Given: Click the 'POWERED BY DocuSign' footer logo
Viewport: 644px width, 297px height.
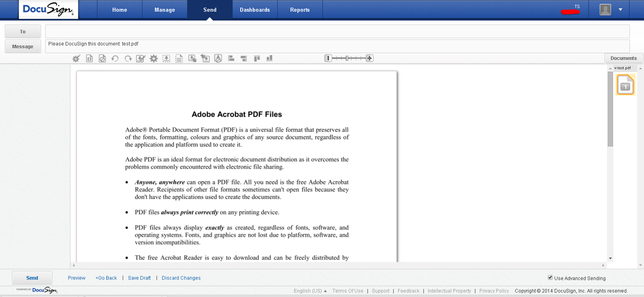Looking at the screenshot, I should pos(37,290).
